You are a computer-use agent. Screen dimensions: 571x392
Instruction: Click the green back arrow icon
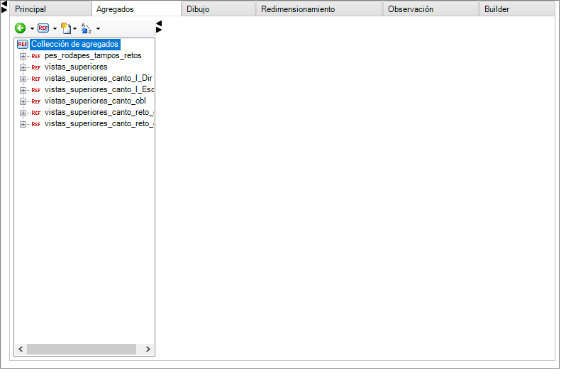(x=21, y=28)
